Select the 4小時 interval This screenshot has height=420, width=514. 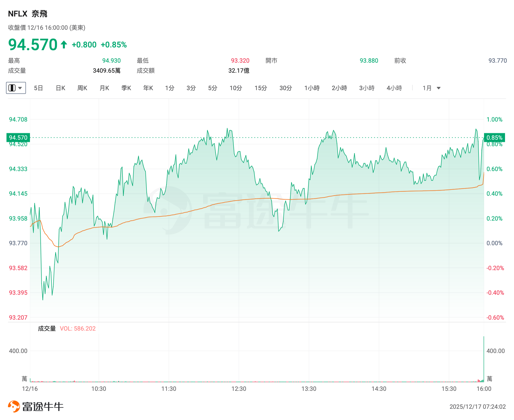point(394,88)
